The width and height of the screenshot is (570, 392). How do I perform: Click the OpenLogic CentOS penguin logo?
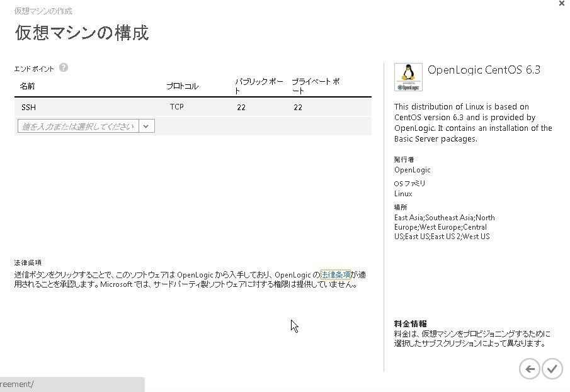[408, 77]
